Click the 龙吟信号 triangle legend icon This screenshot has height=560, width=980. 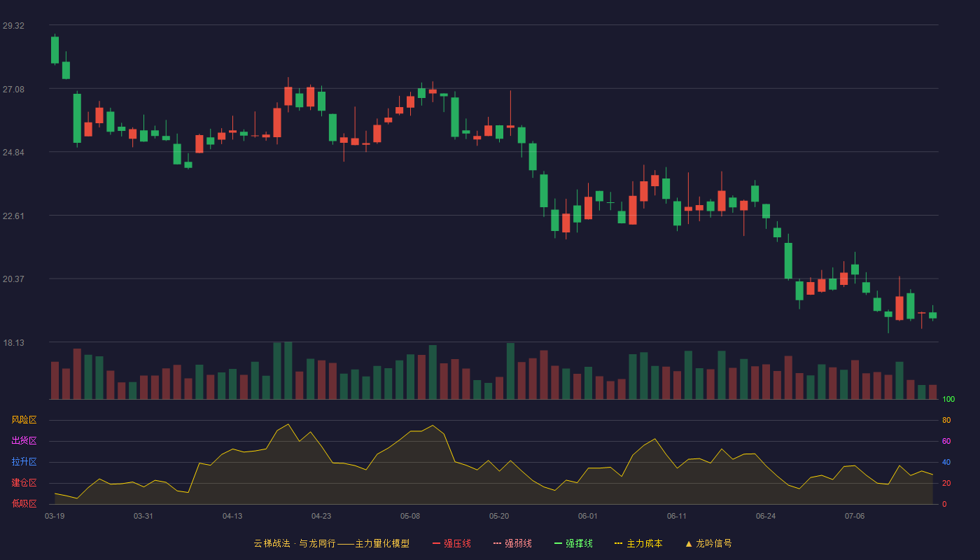[688, 543]
